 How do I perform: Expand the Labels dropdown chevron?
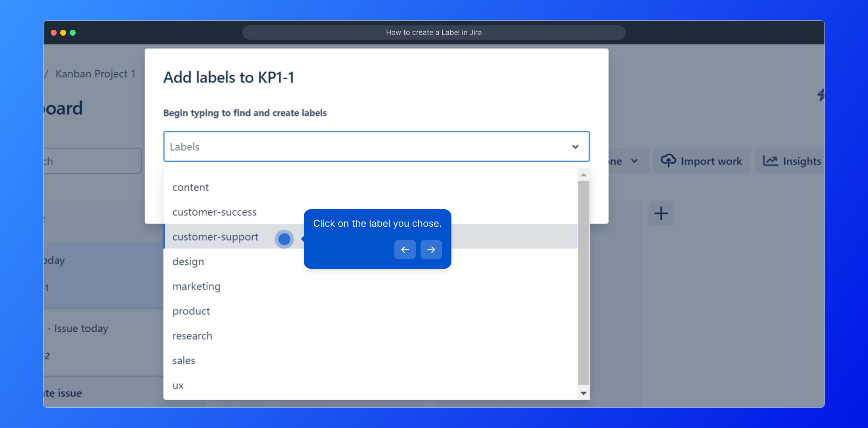pyautogui.click(x=575, y=147)
